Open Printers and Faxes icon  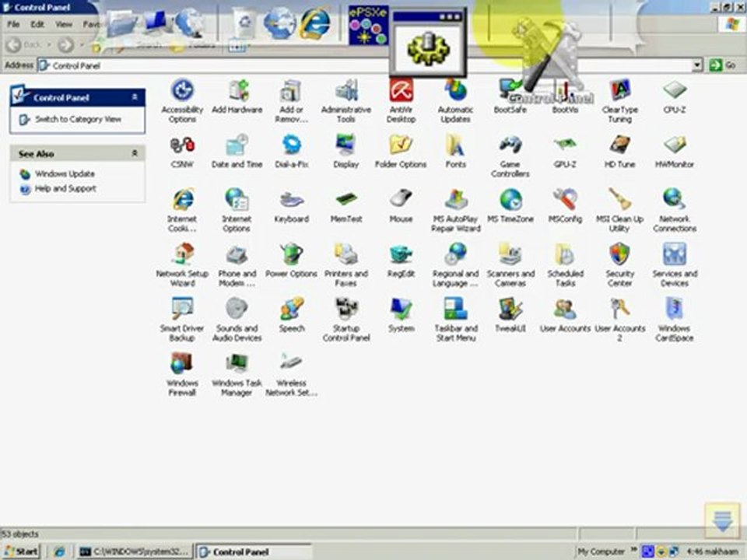tap(346, 264)
